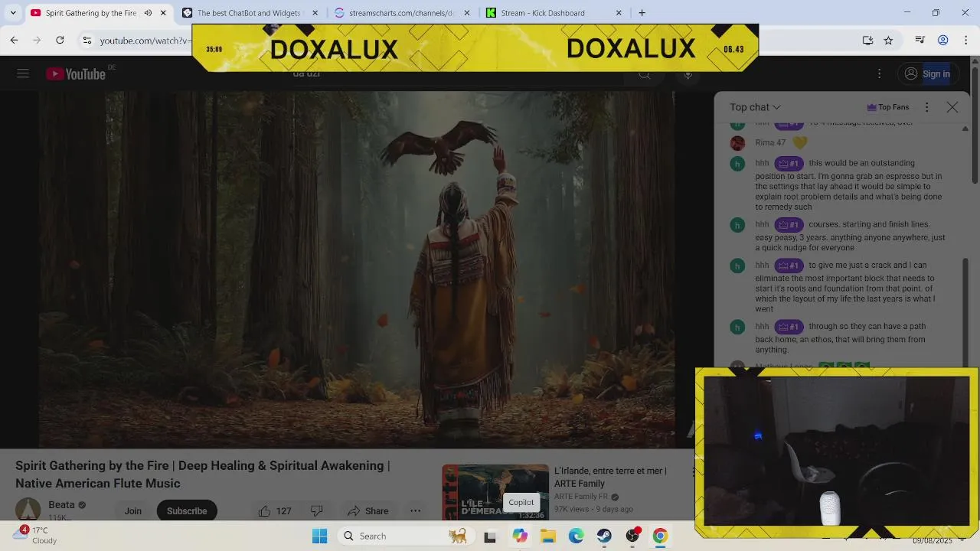Open a new browser tab
Image resolution: width=980 pixels, height=551 pixels.
tap(642, 13)
